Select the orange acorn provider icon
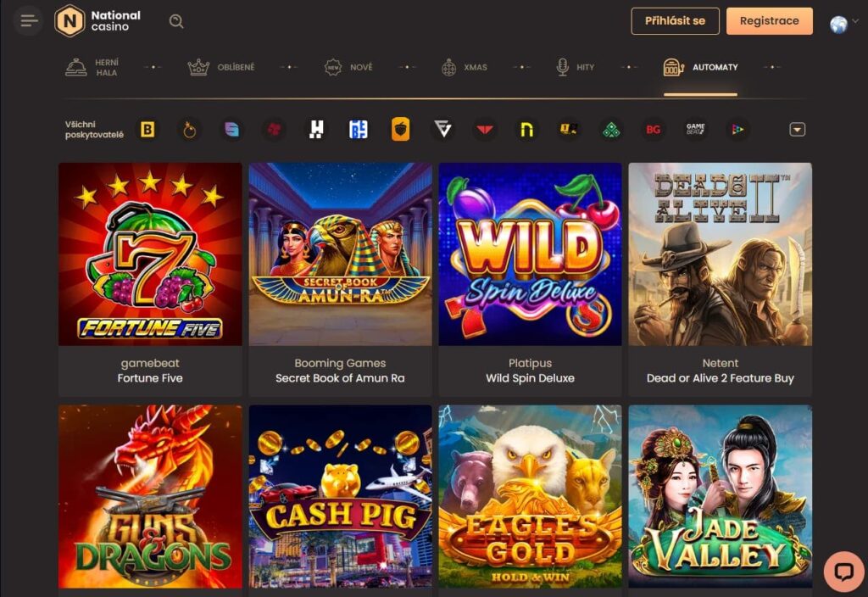Viewport: 868px width, 597px height. point(401,129)
